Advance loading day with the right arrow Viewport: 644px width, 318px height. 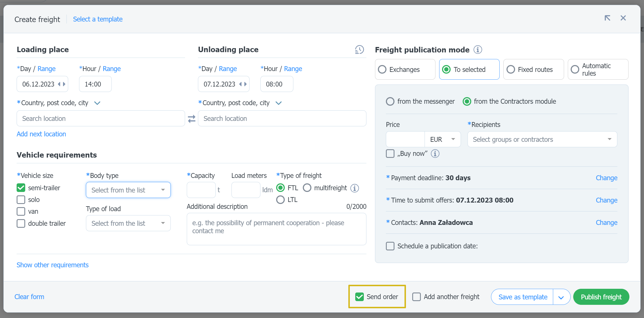64,84
